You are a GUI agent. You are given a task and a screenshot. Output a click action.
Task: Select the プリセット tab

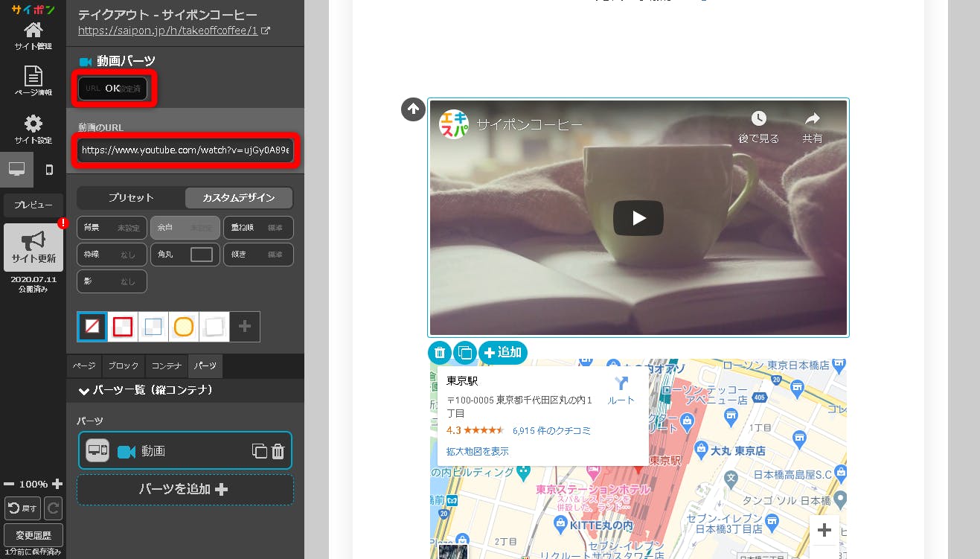pyautogui.click(x=131, y=198)
